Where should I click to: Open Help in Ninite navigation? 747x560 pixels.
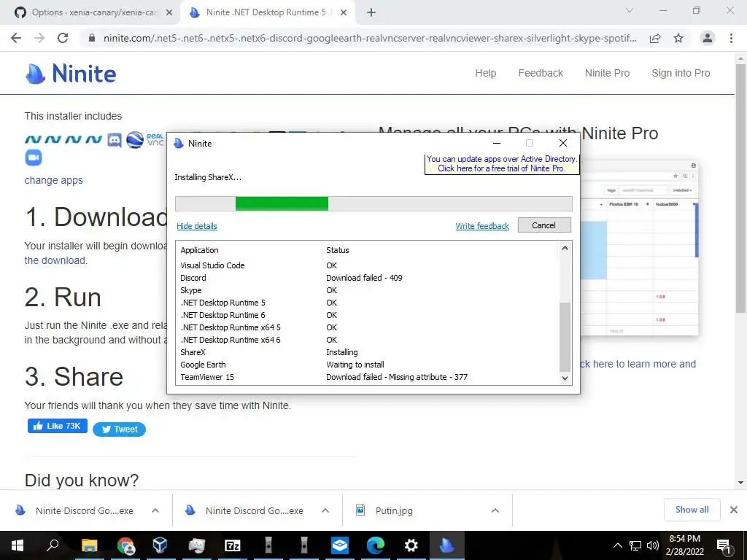point(485,73)
